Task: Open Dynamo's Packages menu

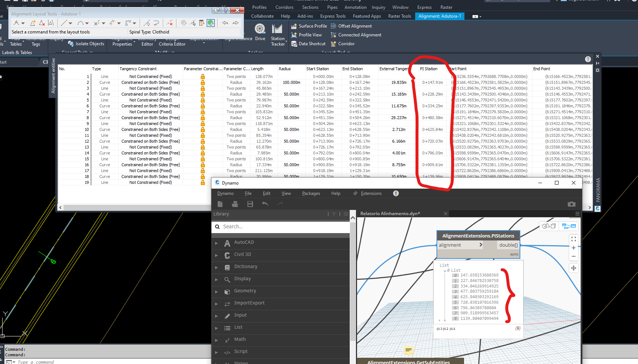Action: coord(311,193)
